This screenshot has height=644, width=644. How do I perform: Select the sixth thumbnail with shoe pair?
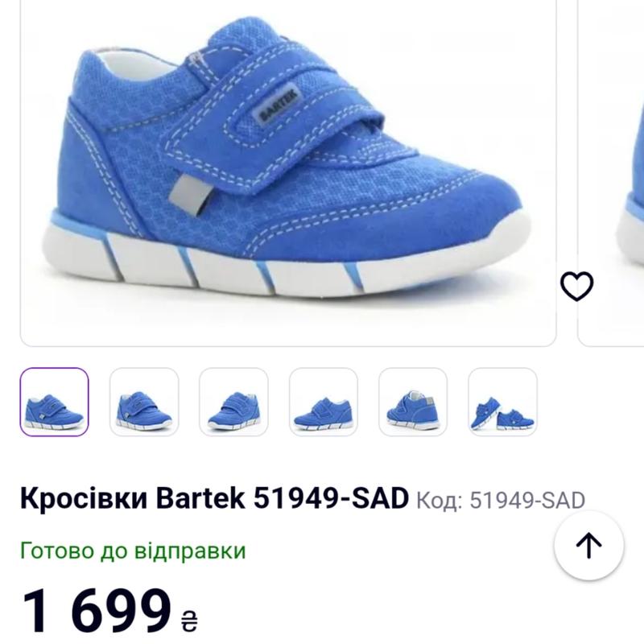click(x=502, y=402)
